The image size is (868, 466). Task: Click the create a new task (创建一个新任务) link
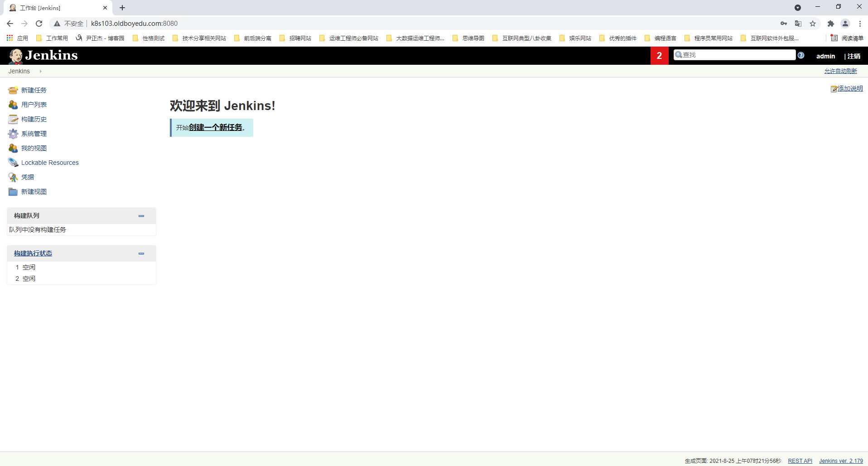tap(216, 128)
